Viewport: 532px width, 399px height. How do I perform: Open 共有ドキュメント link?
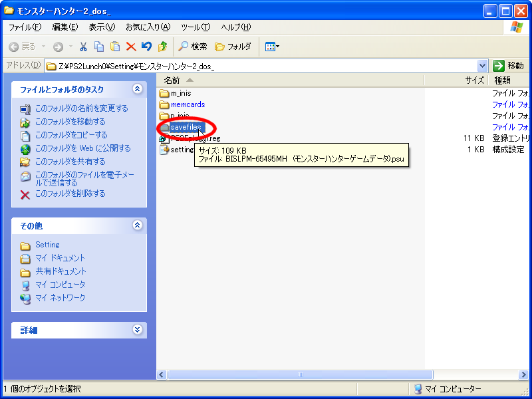(x=61, y=271)
